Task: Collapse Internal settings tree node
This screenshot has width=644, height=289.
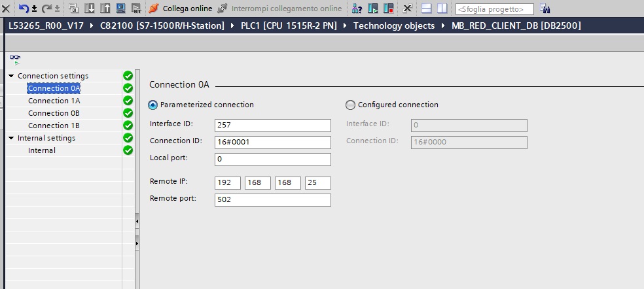Action: coord(11,138)
